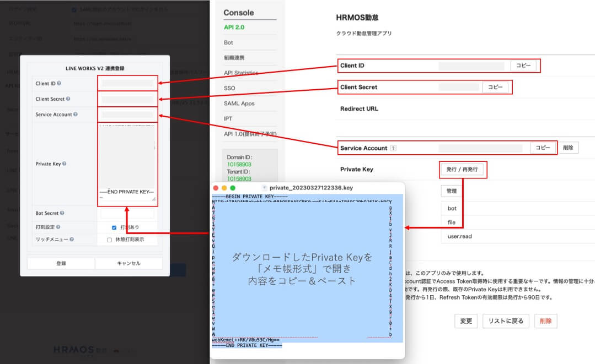Click the bot scope entry

[452, 208]
